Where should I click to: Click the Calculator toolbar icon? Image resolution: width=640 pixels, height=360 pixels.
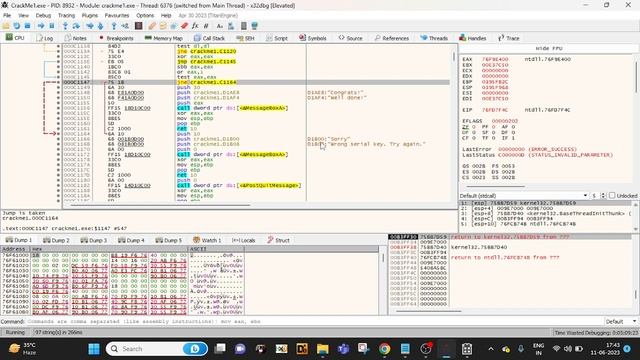[231, 26]
